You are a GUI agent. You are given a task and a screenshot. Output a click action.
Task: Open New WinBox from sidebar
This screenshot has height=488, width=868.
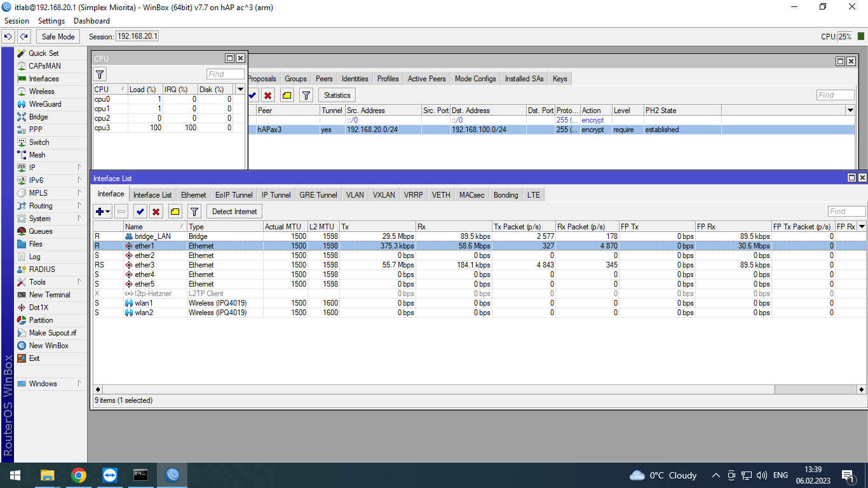tap(48, 346)
